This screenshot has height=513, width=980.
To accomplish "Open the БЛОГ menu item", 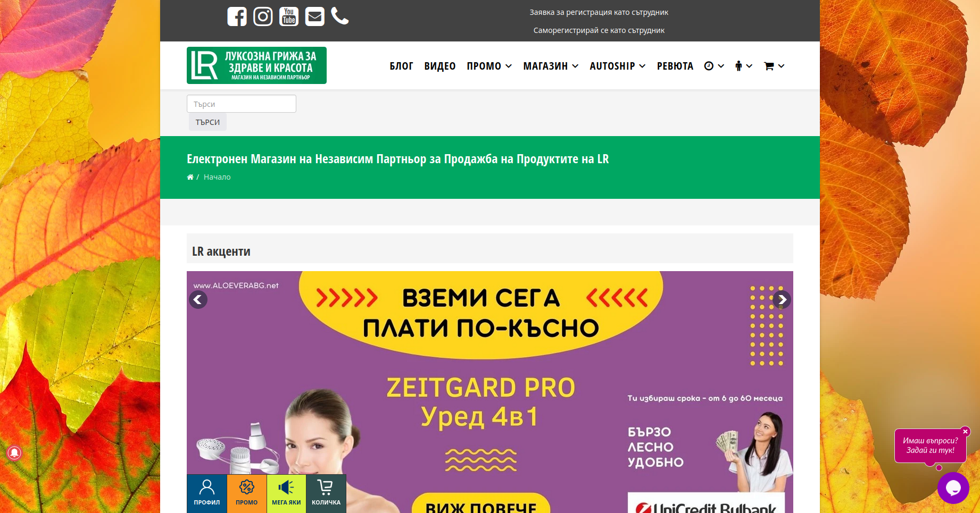I will pos(401,66).
